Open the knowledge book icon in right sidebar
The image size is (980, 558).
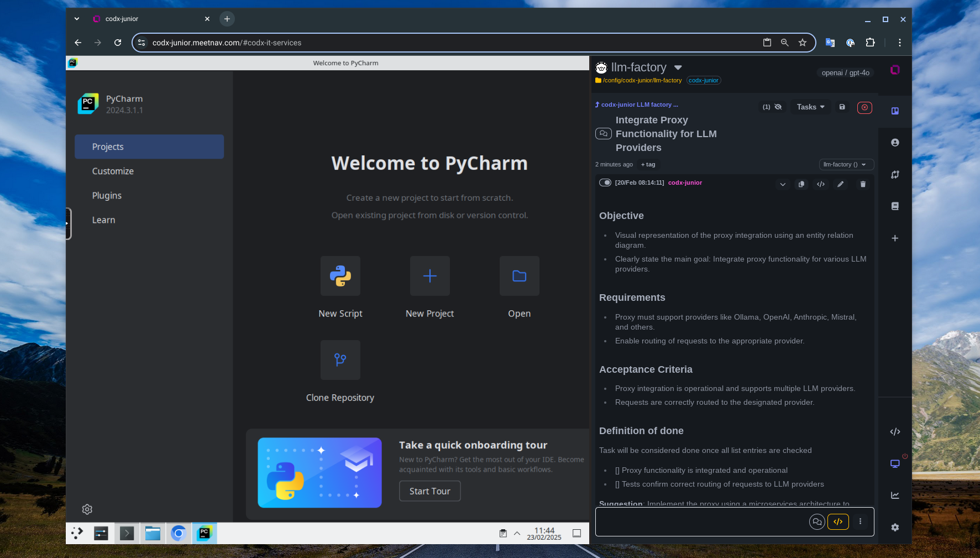(x=895, y=206)
